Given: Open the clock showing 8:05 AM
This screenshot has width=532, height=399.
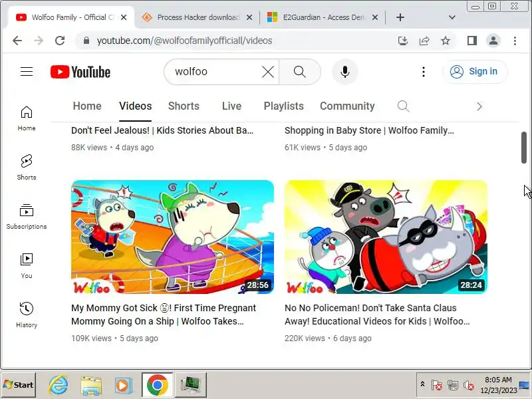Looking at the screenshot, I should (498, 385).
